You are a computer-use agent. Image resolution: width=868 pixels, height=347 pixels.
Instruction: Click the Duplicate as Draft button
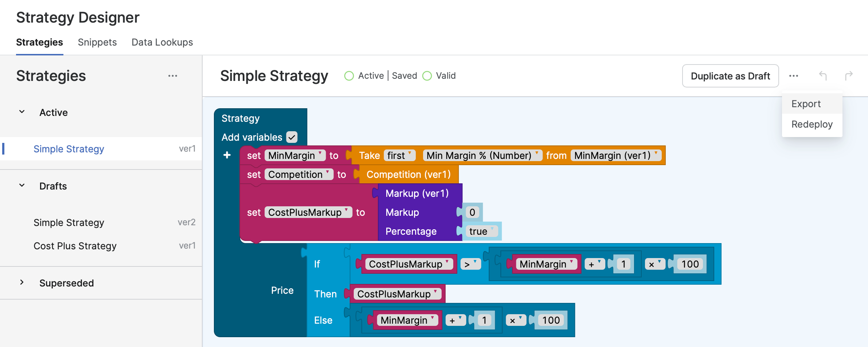[730, 76]
